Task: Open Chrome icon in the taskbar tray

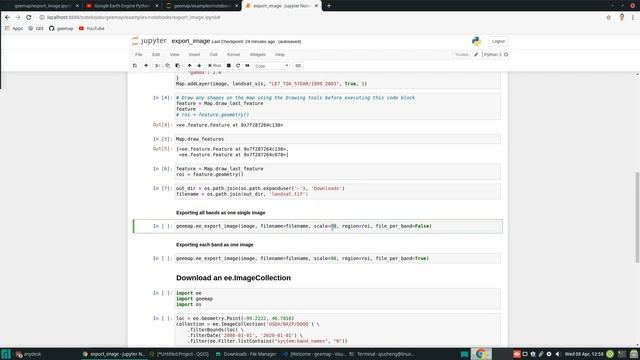Action: coord(481,354)
